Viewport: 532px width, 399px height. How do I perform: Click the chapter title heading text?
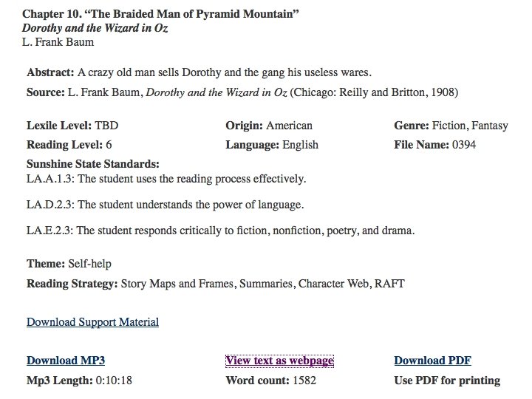coord(160,14)
